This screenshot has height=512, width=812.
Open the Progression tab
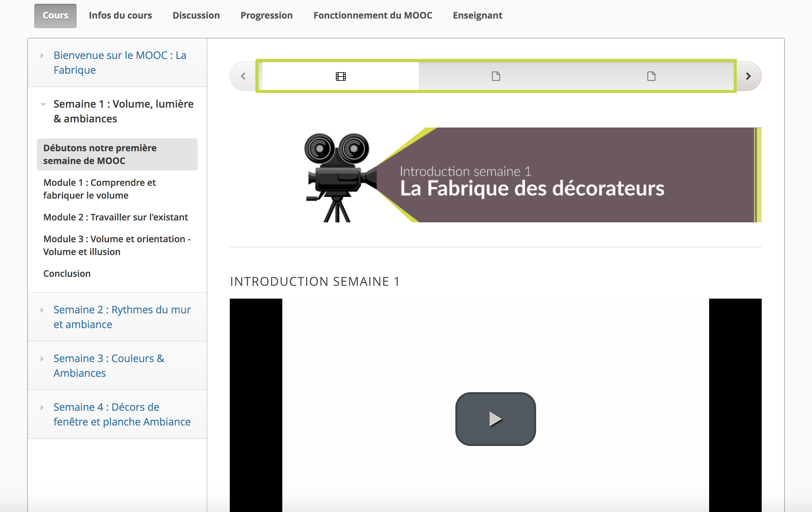266,15
